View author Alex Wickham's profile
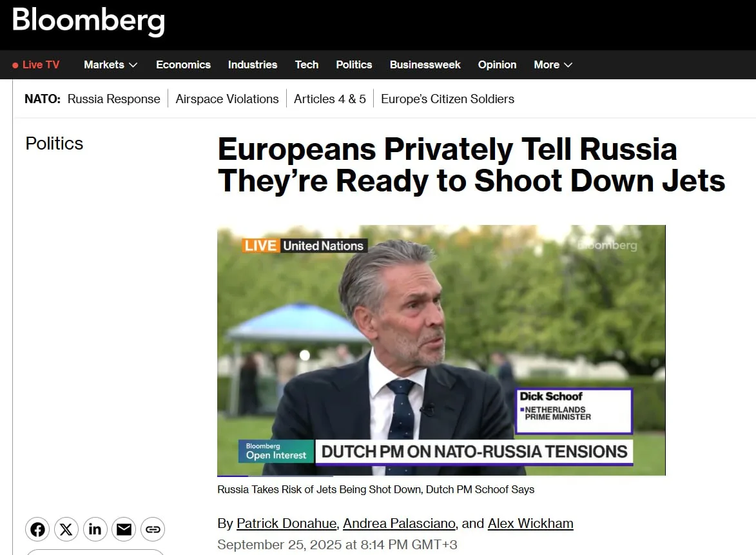756x555 pixels. click(530, 523)
